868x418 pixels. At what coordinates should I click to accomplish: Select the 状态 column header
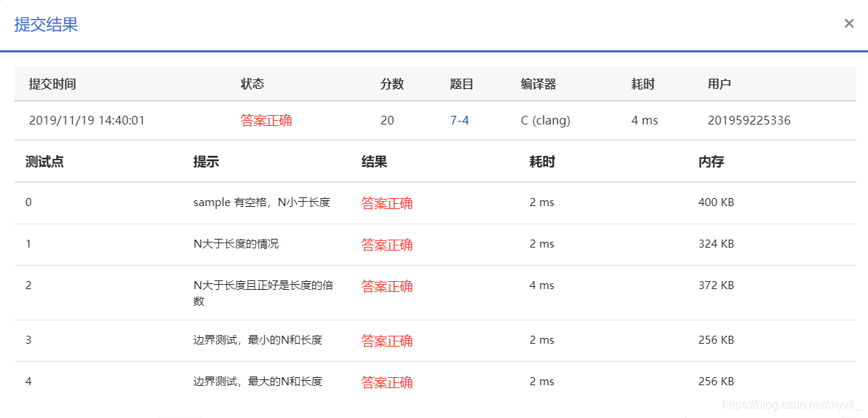252,84
